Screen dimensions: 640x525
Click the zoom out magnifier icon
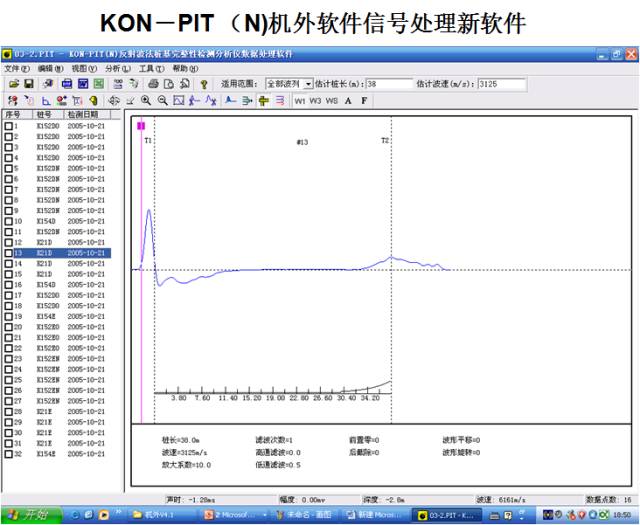point(162,101)
